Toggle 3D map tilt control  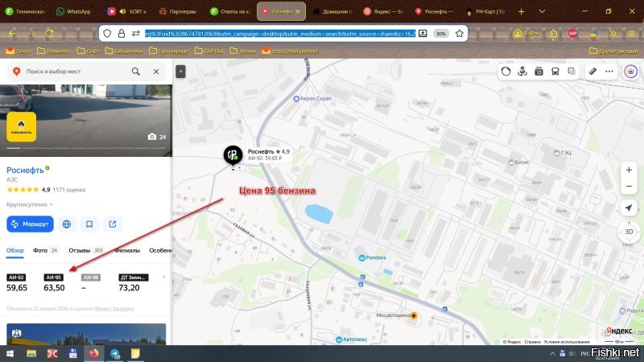pyautogui.click(x=629, y=232)
